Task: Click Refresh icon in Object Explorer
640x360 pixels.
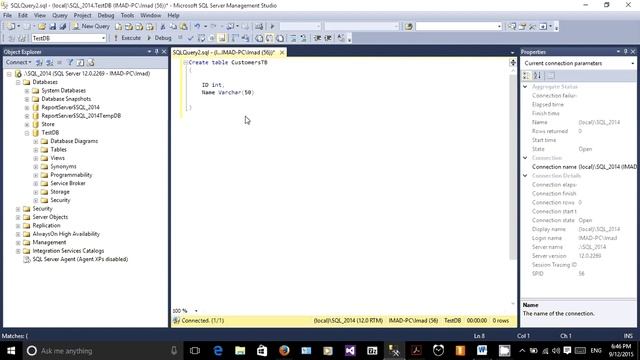Action: [80, 62]
